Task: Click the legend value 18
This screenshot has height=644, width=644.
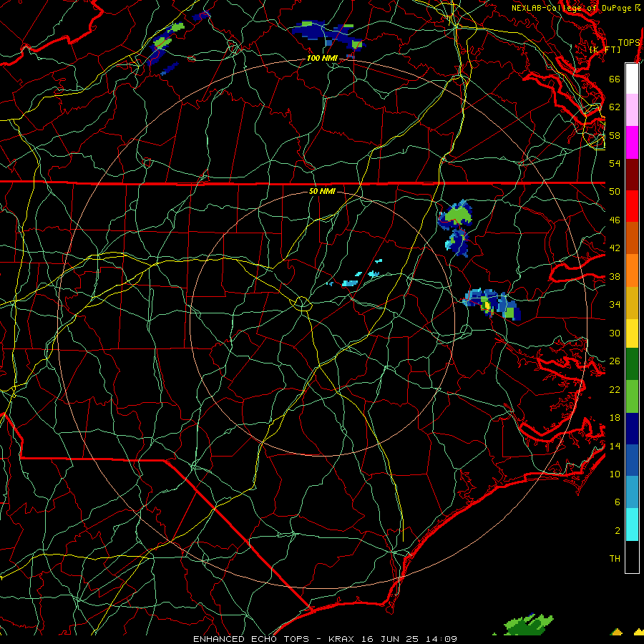Action: [x=615, y=418]
